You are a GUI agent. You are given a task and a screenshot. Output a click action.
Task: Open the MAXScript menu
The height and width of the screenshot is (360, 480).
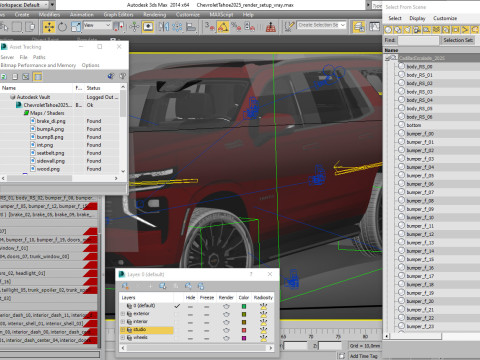click(221, 15)
